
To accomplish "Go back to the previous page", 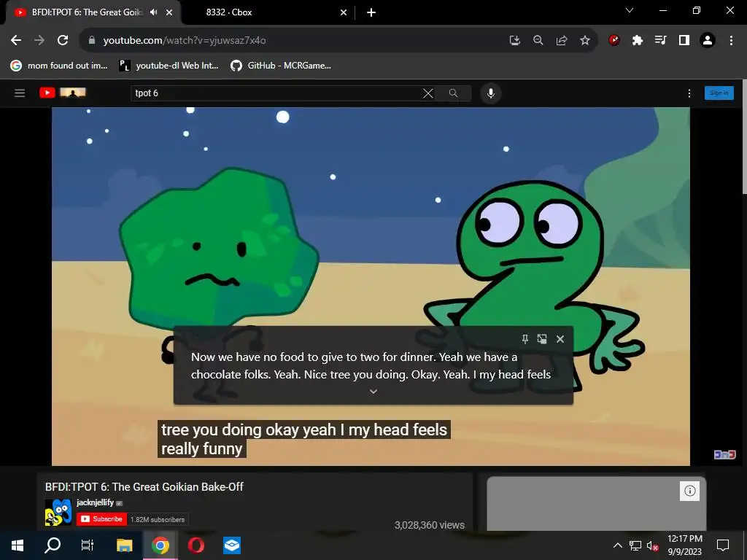I will (x=16, y=41).
